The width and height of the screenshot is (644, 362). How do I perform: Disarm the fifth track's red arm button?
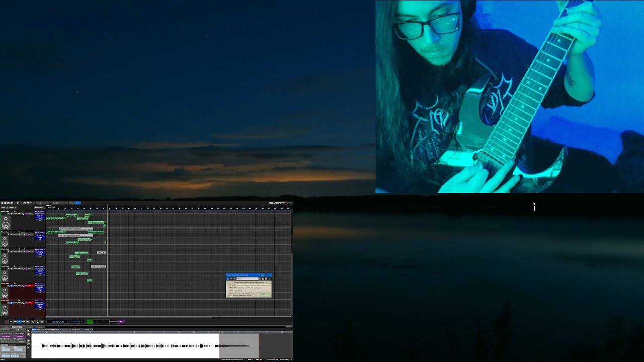29,286
